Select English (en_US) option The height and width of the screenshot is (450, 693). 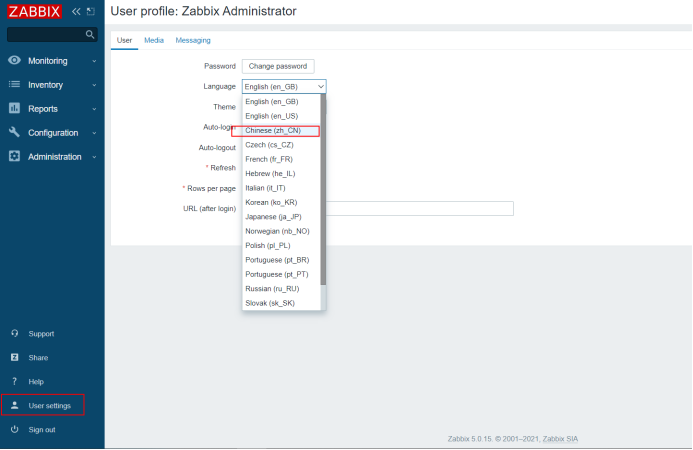pos(281,116)
